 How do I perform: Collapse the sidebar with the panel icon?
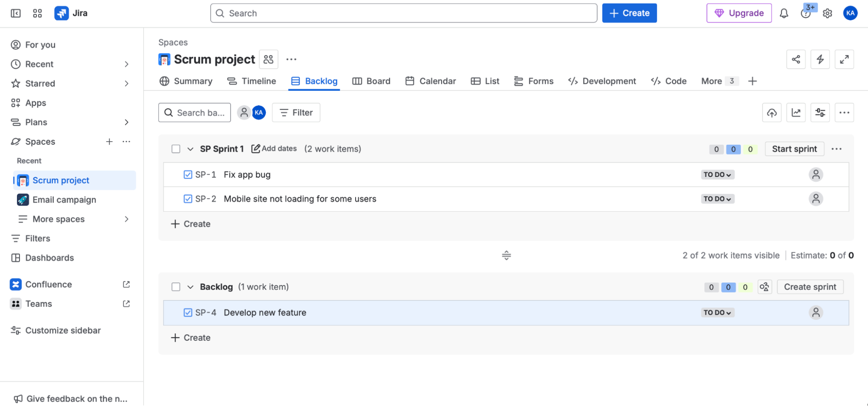click(x=15, y=13)
